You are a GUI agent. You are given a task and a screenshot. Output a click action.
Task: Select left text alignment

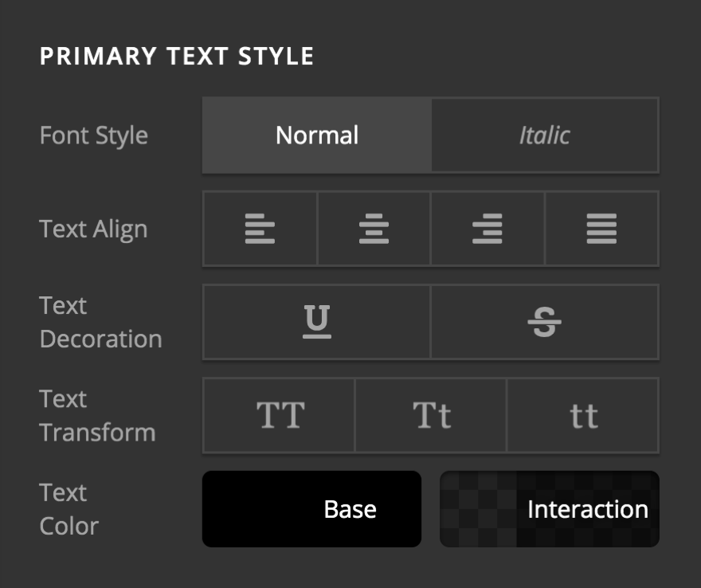tap(260, 229)
